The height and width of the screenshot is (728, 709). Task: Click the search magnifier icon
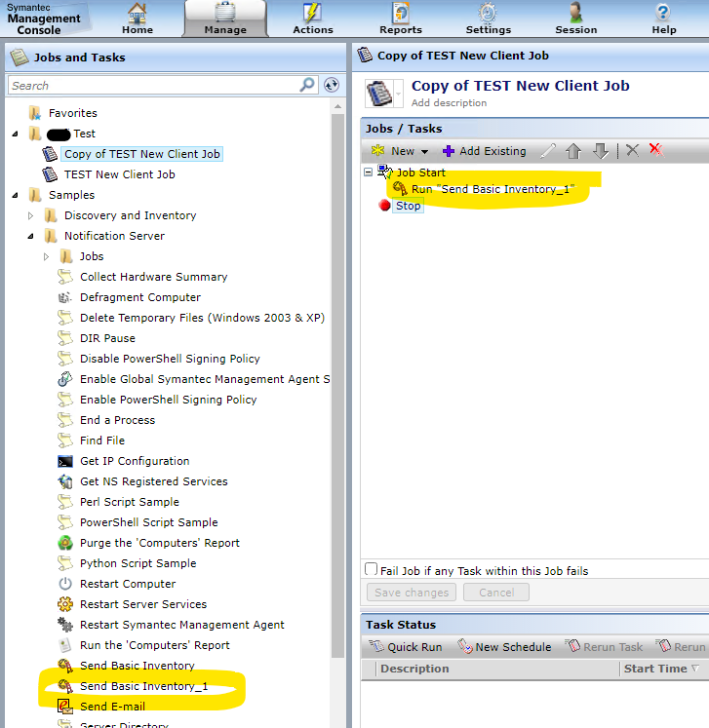click(x=307, y=85)
